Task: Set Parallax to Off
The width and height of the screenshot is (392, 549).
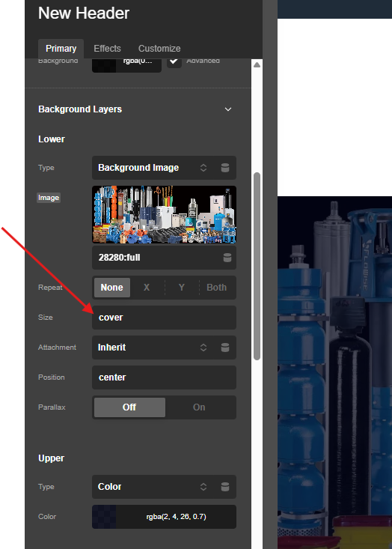Action: [x=129, y=407]
